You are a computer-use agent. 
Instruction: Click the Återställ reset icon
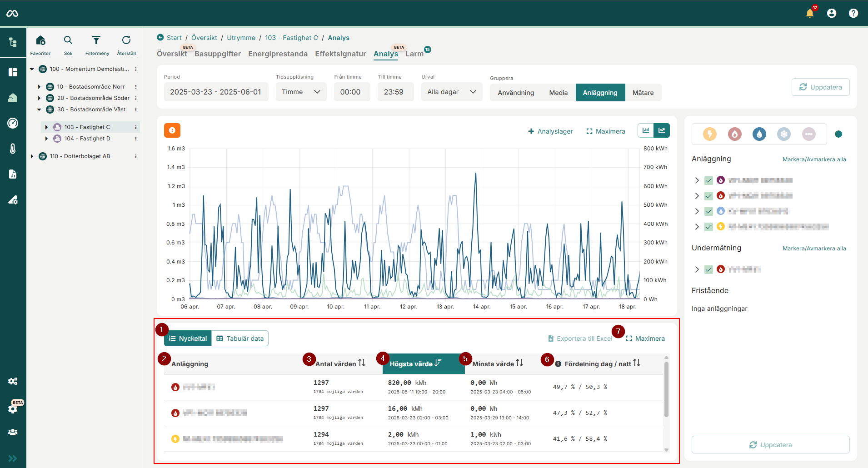[126, 40]
